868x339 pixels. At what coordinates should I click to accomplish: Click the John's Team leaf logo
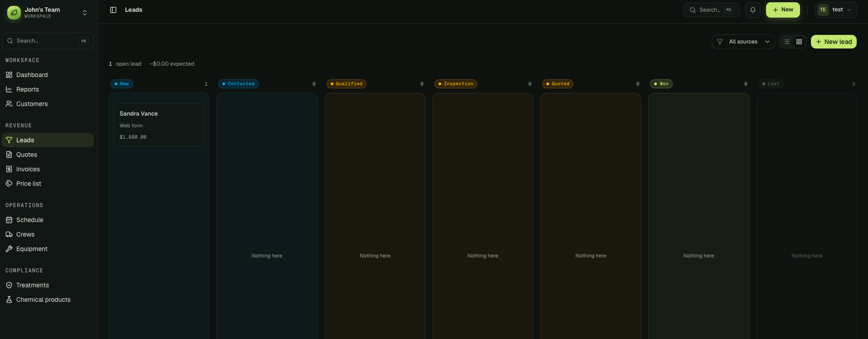(x=14, y=13)
